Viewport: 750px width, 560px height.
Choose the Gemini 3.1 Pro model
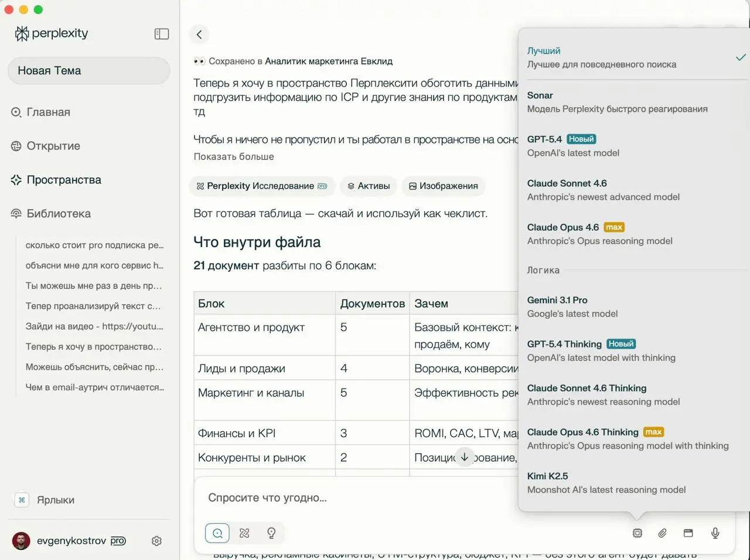[636, 306]
